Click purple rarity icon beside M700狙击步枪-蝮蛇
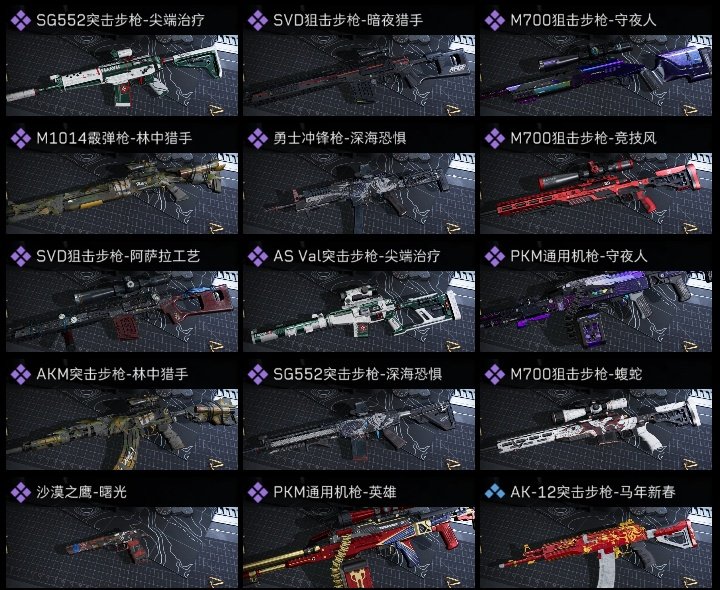This screenshot has height=590, width=720. click(x=495, y=375)
